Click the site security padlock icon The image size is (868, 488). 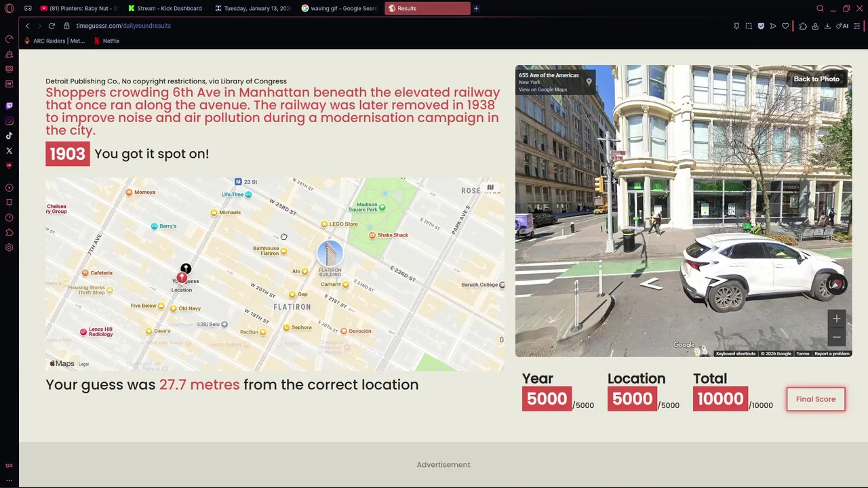pyautogui.click(x=66, y=26)
